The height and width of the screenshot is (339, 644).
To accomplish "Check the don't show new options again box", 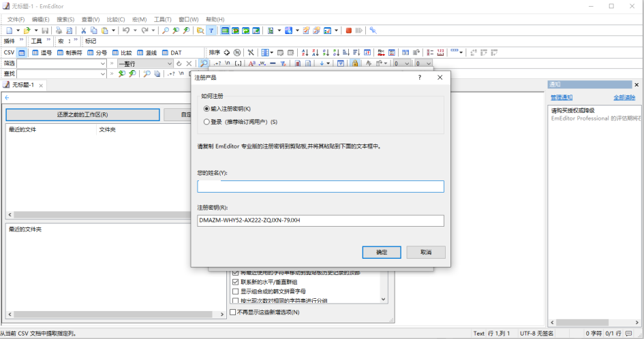I will [x=232, y=312].
